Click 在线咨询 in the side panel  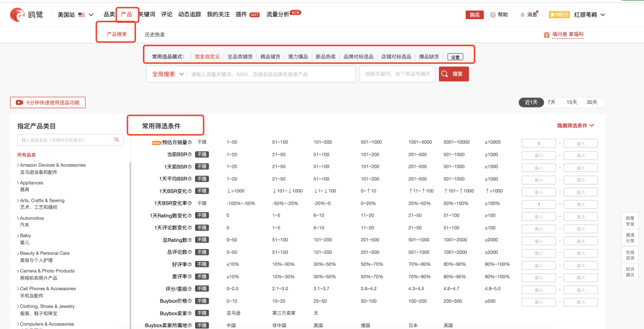630,256
